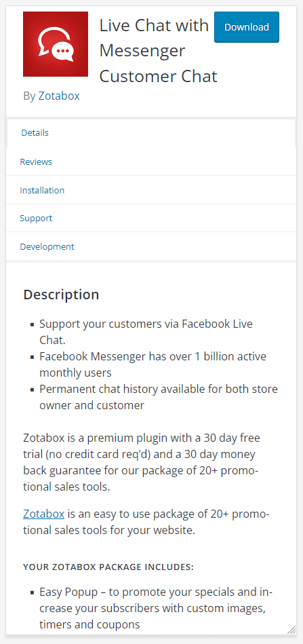This screenshot has height=644, width=303.
Task: Open the Installation tab
Action: 151,190
